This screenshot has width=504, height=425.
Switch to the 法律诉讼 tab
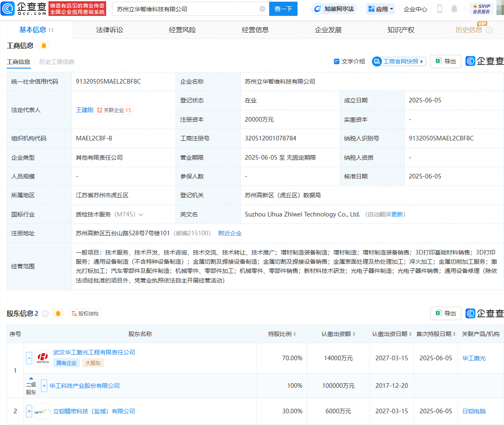(109, 30)
